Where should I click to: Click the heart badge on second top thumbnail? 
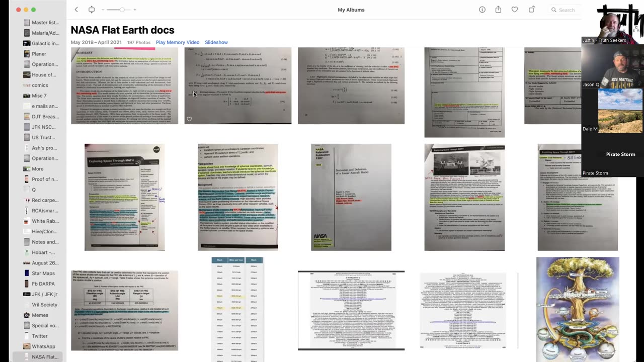[189, 119]
